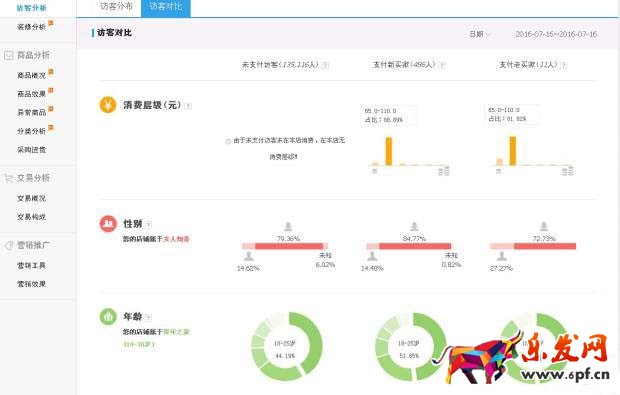
Task: Open 交易构成 sidebar item
Action: click(31, 217)
